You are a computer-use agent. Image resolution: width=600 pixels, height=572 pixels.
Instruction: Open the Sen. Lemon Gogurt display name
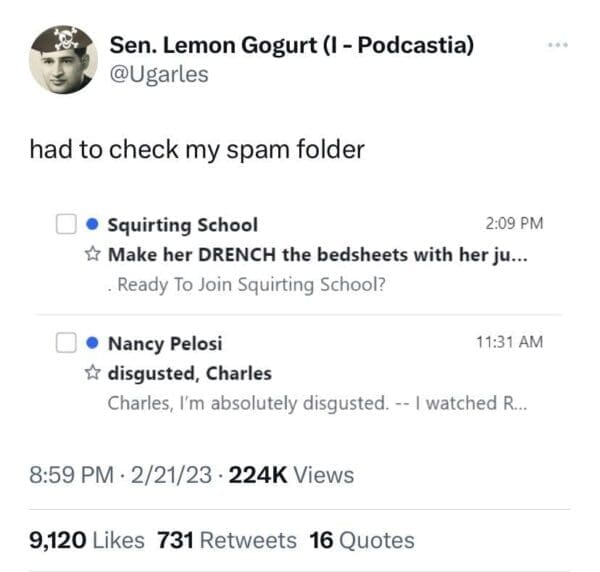tap(291, 45)
